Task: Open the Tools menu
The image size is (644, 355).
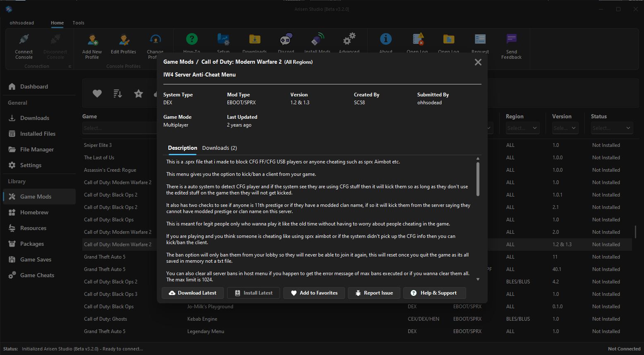Action: [78, 23]
